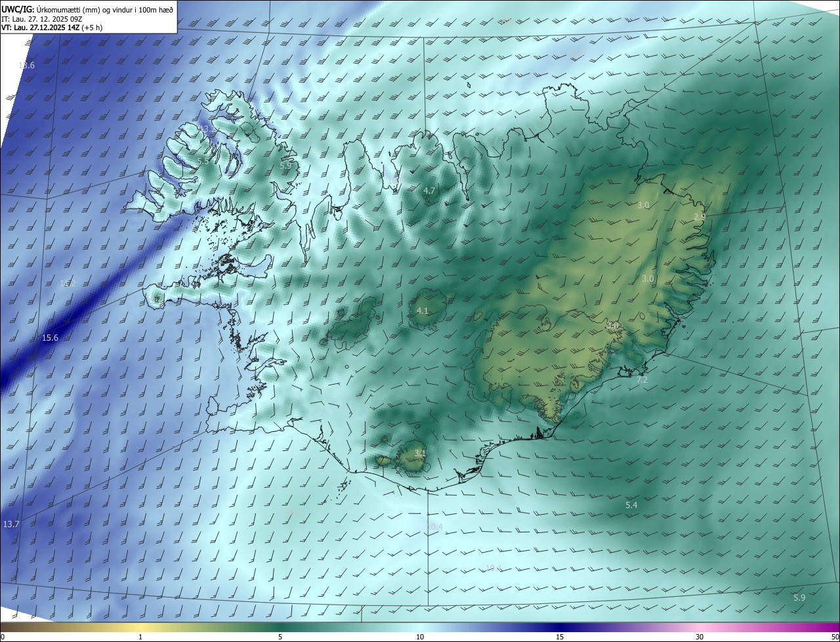840x642 pixels.
Task: Click the 4.7 value label on the map
Action: click(x=429, y=190)
